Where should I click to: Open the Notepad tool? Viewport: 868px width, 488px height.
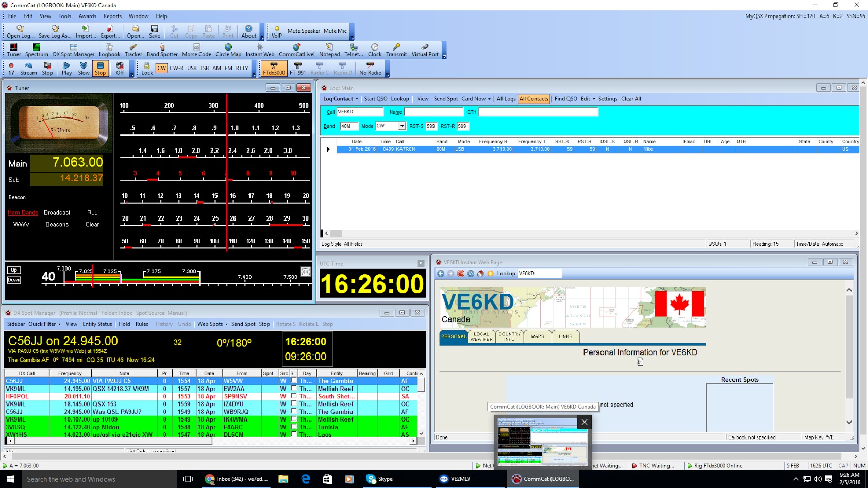(329, 49)
